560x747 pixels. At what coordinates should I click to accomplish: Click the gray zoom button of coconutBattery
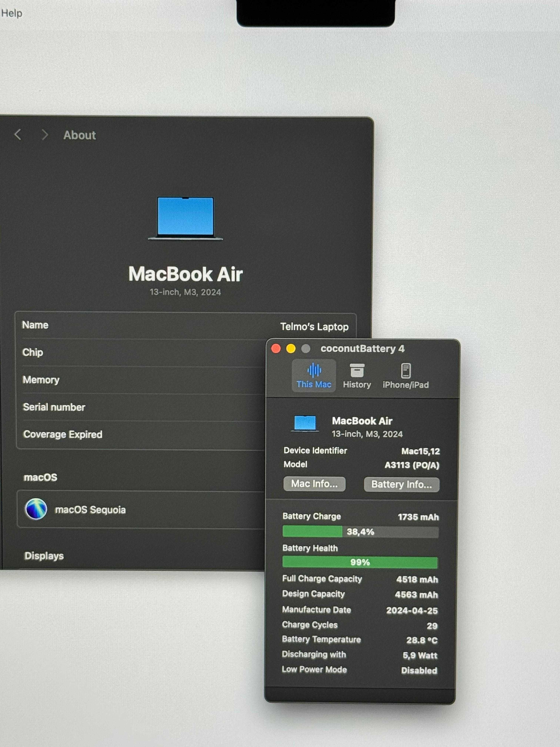306,348
